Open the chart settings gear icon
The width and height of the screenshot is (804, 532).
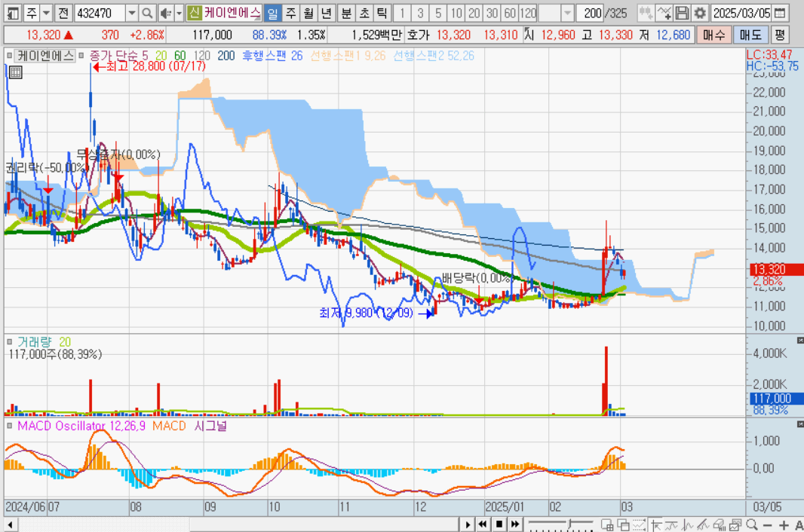click(699, 13)
